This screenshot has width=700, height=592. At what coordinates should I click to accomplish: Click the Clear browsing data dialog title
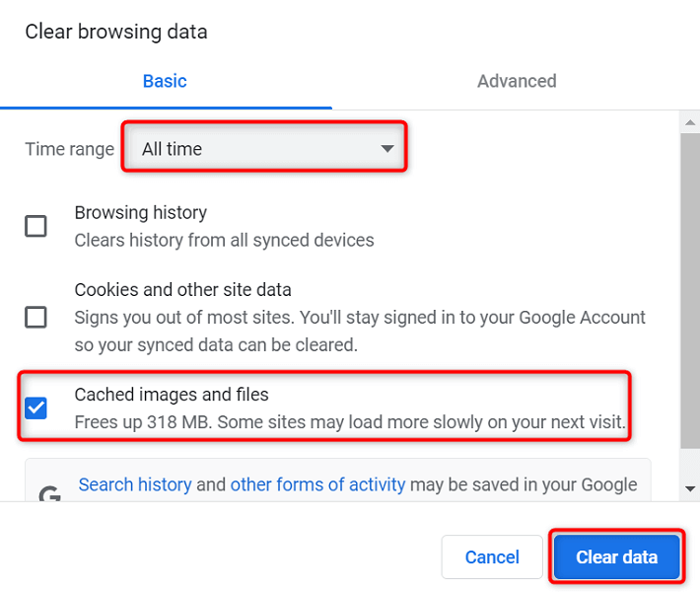[x=116, y=32]
